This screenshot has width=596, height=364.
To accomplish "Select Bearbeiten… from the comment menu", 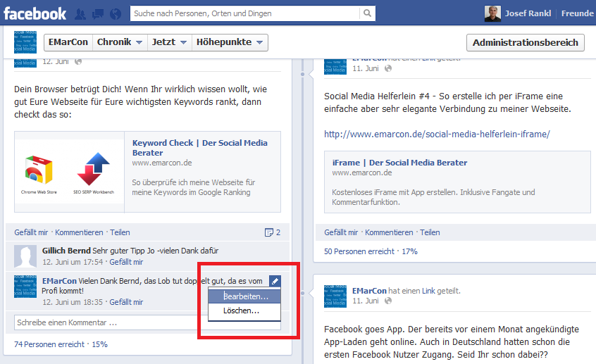I will [x=244, y=296].
